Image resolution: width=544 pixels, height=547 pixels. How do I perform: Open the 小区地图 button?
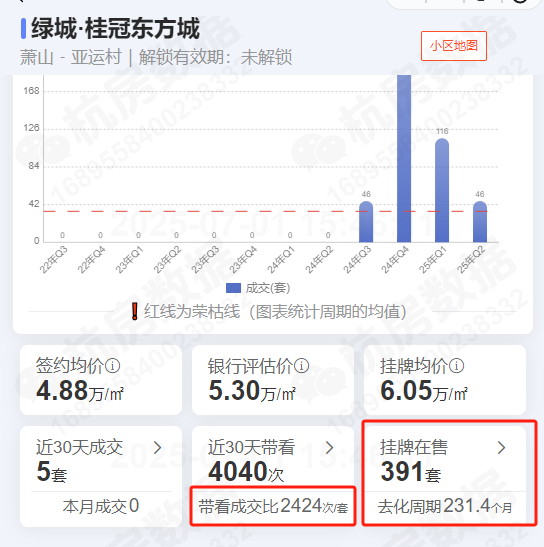(454, 46)
